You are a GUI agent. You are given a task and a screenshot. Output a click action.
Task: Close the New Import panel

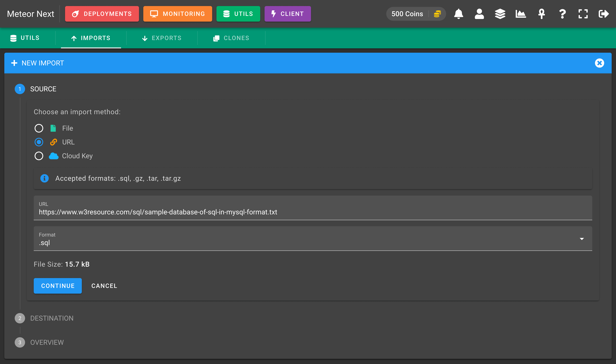(x=599, y=63)
